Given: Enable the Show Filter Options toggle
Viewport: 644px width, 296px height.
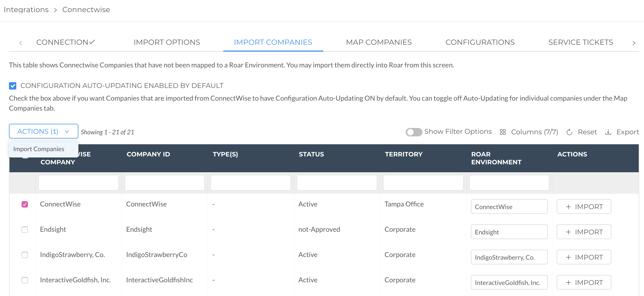Looking at the screenshot, I should pyautogui.click(x=414, y=132).
